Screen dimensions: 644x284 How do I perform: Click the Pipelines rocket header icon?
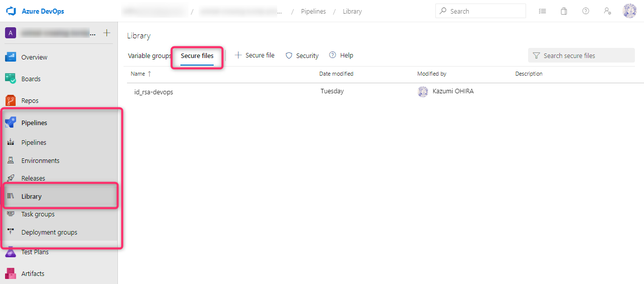(x=11, y=122)
